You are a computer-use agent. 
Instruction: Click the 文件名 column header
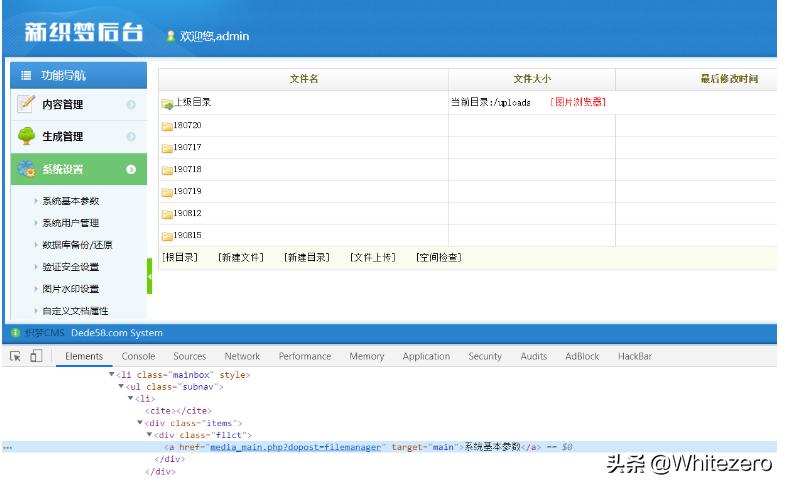[x=304, y=79]
